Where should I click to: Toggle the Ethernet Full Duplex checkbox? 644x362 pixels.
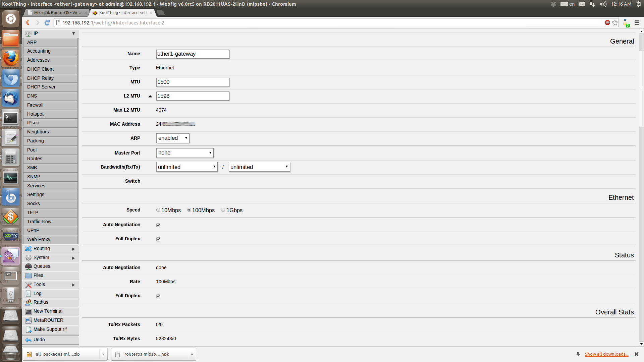click(158, 239)
